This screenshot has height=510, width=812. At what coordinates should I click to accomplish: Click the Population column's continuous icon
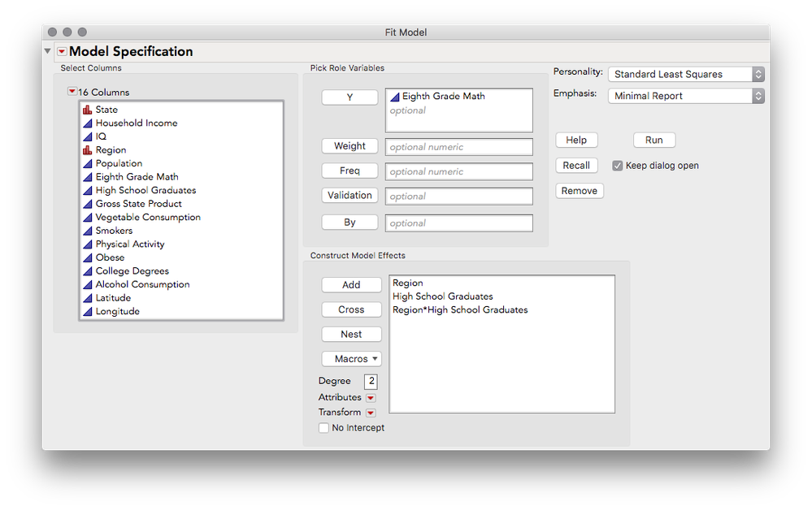[x=88, y=163]
